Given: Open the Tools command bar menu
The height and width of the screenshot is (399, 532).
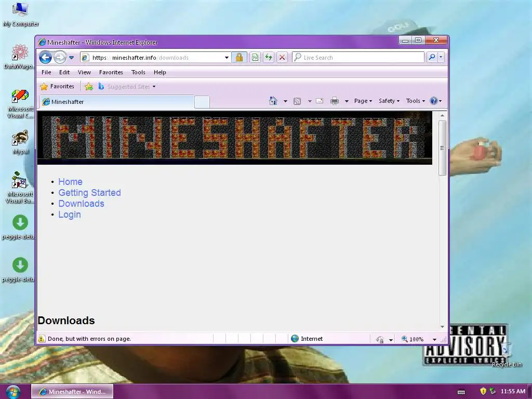Looking at the screenshot, I should pos(416,101).
